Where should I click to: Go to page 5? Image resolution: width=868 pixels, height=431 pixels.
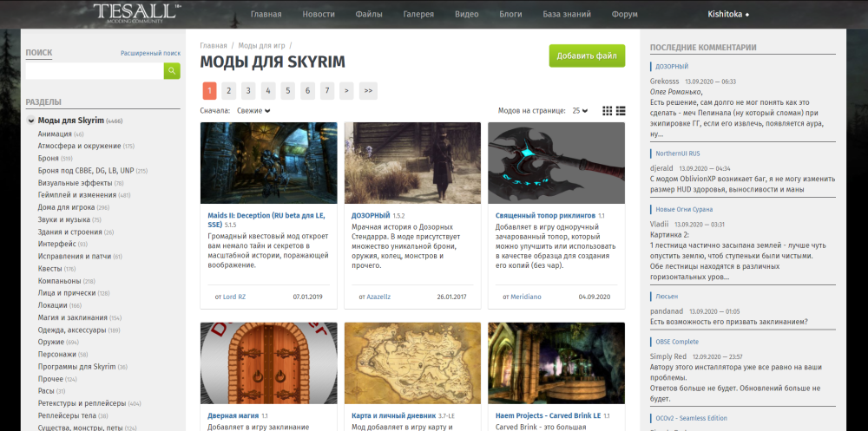pyautogui.click(x=287, y=90)
